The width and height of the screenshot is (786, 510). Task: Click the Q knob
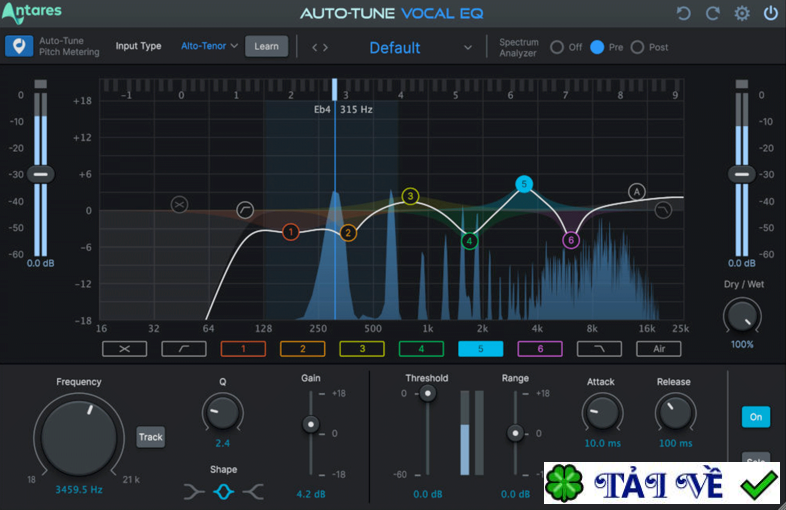coord(223,413)
